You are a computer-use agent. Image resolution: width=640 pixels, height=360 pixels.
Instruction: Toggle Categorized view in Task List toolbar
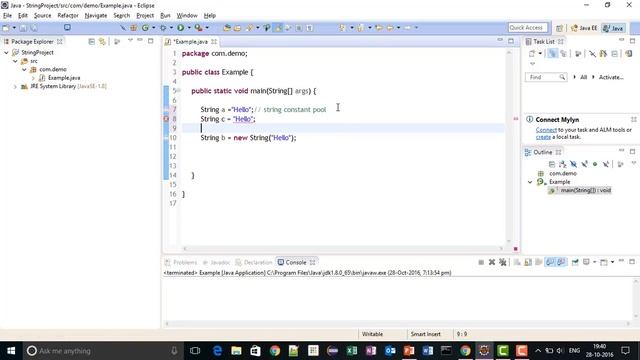click(x=552, y=53)
